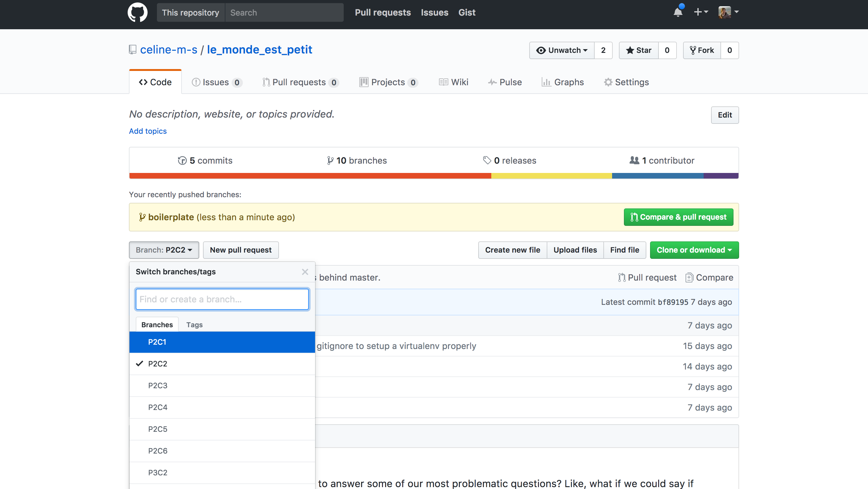Click the colored language statistics bar
This screenshot has height=489, width=868.
coord(434,175)
